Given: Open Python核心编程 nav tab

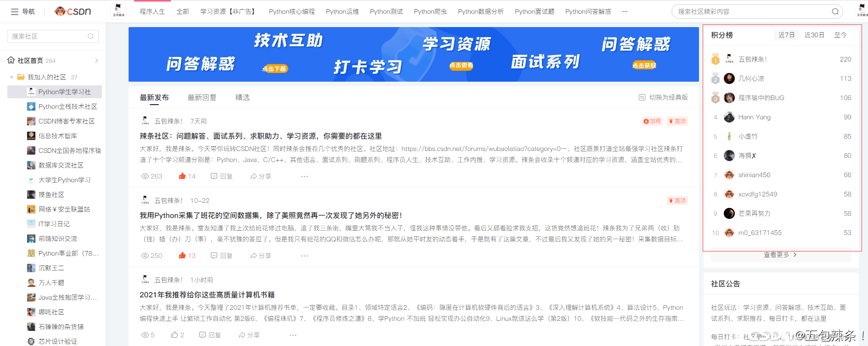Looking at the screenshot, I should (x=292, y=11).
